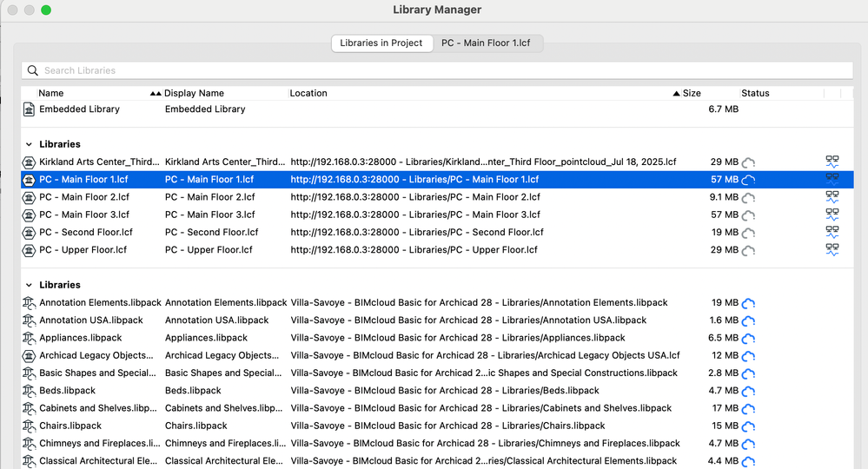Click blue cloud icon for Appliances.libpack
Screen dimensions: 868x469
(x=748, y=339)
